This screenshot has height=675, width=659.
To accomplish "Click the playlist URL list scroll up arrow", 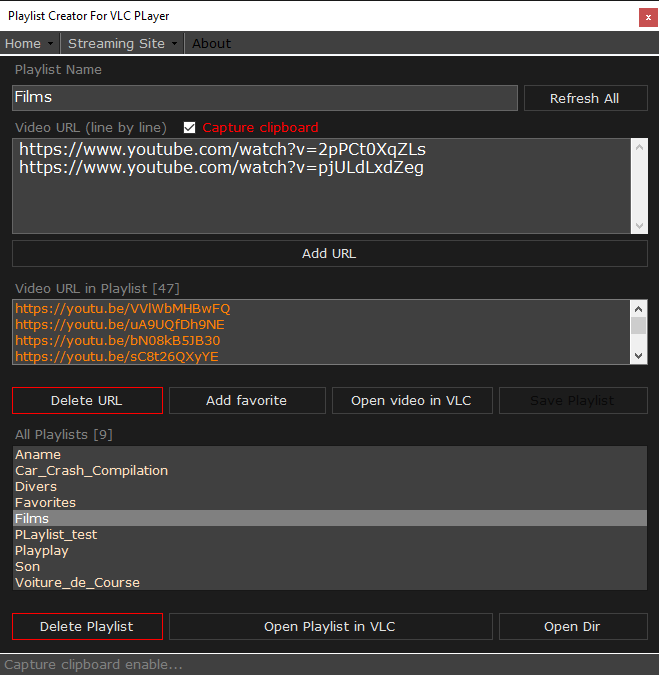I will pyautogui.click(x=639, y=309).
